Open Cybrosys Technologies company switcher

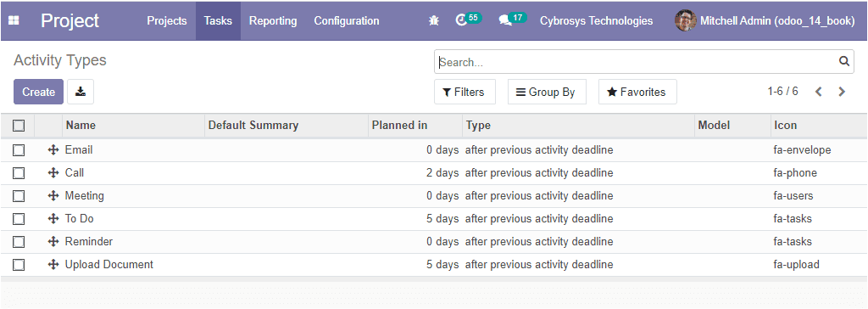(596, 21)
